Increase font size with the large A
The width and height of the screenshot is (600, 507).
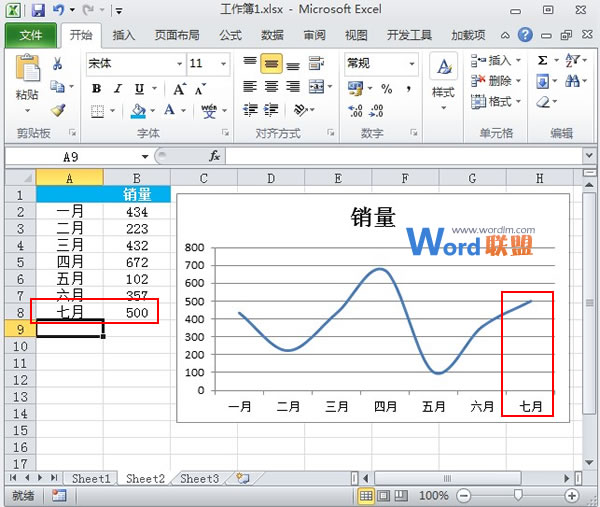[179, 89]
